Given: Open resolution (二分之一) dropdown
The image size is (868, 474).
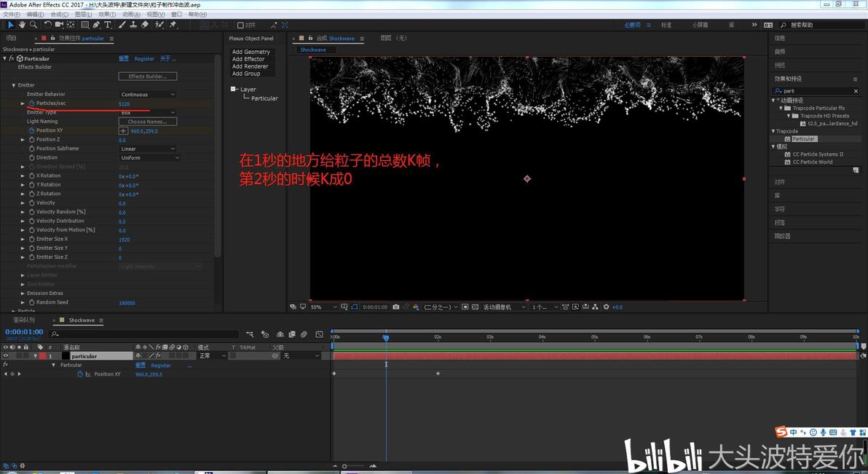Looking at the screenshot, I should click(441, 307).
